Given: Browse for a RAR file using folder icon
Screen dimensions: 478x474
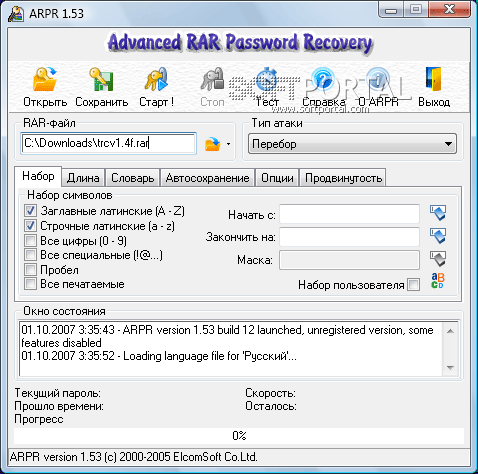Looking at the screenshot, I should pos(213,144).
